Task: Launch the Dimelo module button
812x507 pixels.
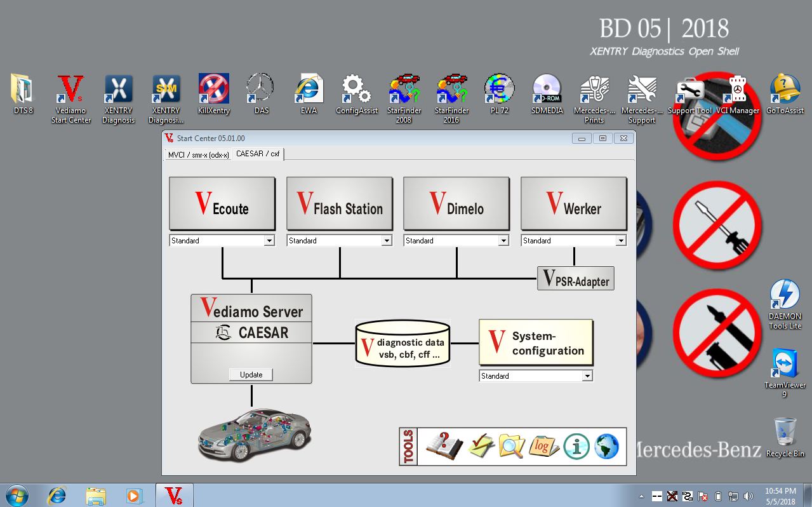Action: click(456, 203)
